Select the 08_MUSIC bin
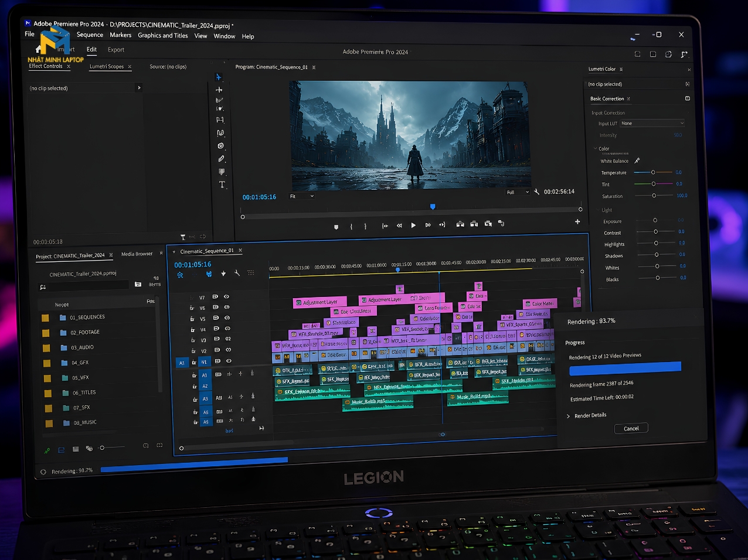Image resolution: width=748 pixels, height=560 pixels. coord(85,422)
